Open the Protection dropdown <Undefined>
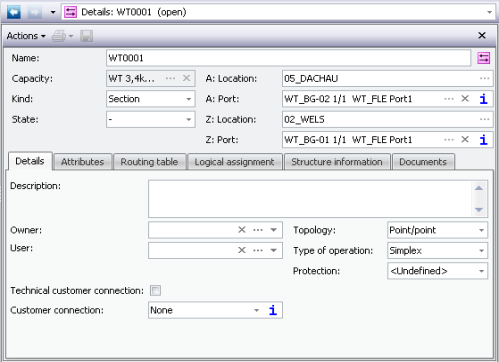This screenshot has width=499, height=362. pos(437,271)
